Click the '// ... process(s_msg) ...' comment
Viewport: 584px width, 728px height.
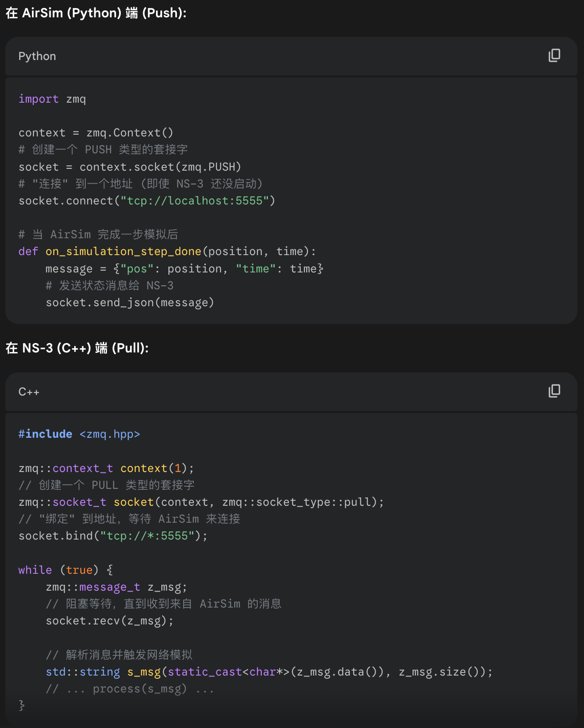point(130,689)
